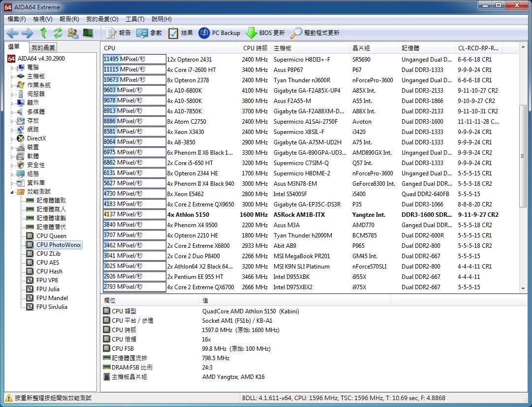Viewport: 532px width, 407px height.
Task: Open the 檢視(V) menu
Action: [x=43, y=19]
